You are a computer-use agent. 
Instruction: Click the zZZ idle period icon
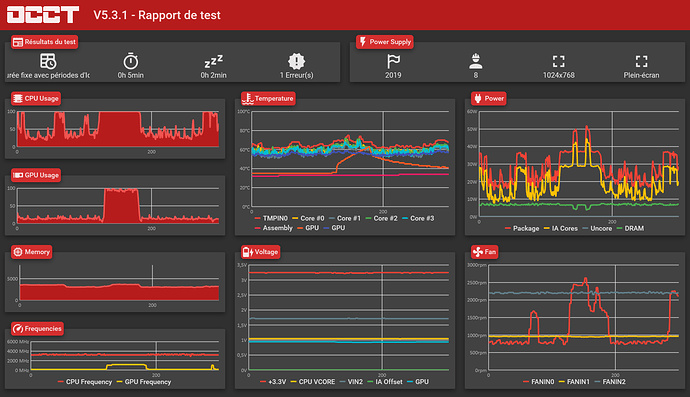(x=213, y=61)
